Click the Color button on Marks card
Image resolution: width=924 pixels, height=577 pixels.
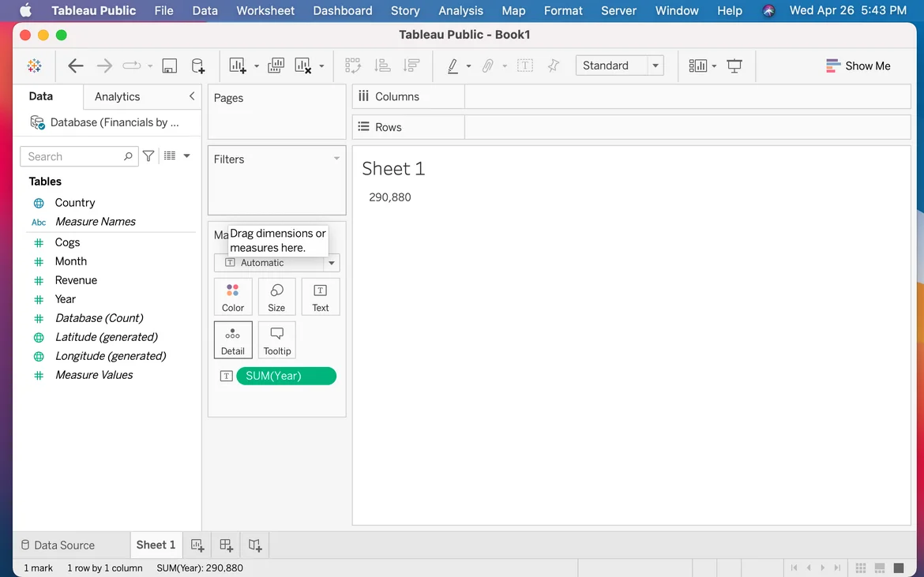[x=233, y=297]
